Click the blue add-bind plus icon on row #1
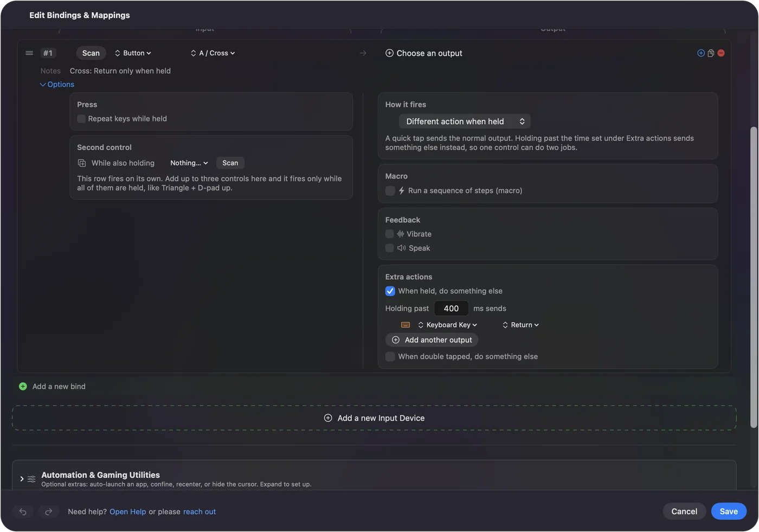Image resolution: width=759 pixels, height=532 pixels. [701, 53]
